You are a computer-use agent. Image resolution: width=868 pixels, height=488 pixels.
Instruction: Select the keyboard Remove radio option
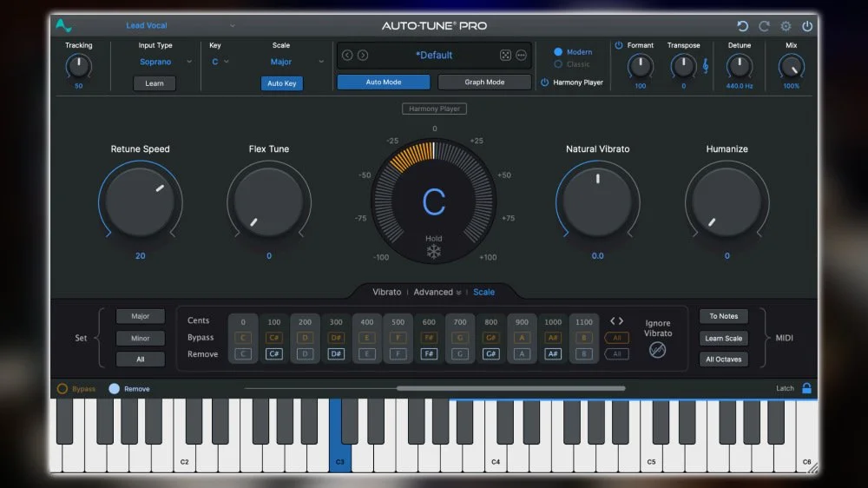[x=114, y=389]
